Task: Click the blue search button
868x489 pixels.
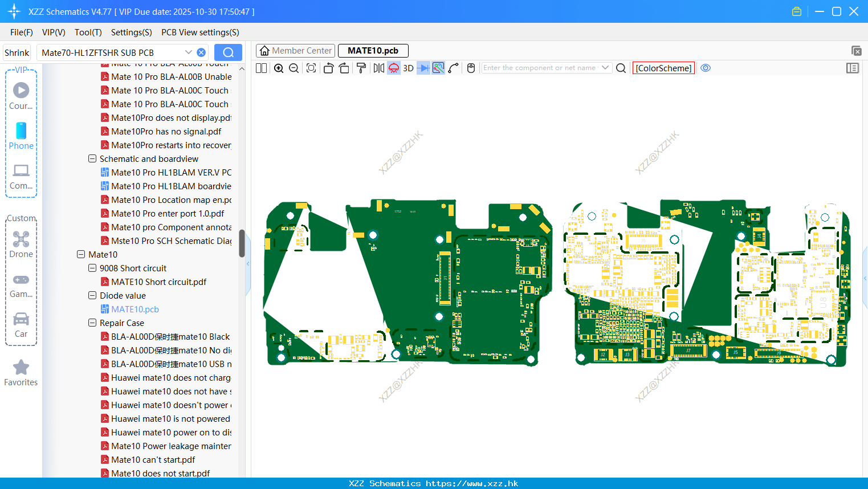Action: tap(228, 52)
